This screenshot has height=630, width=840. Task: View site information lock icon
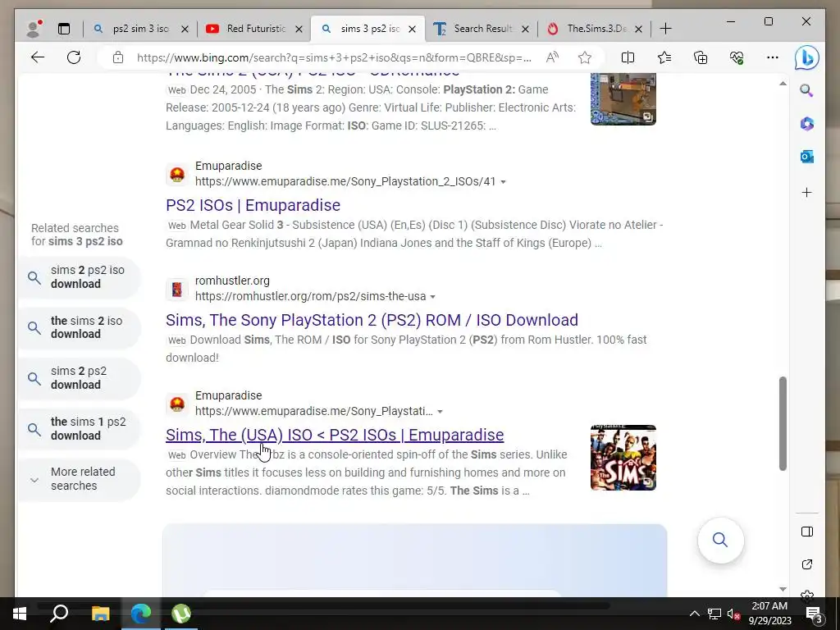[118, 57]
